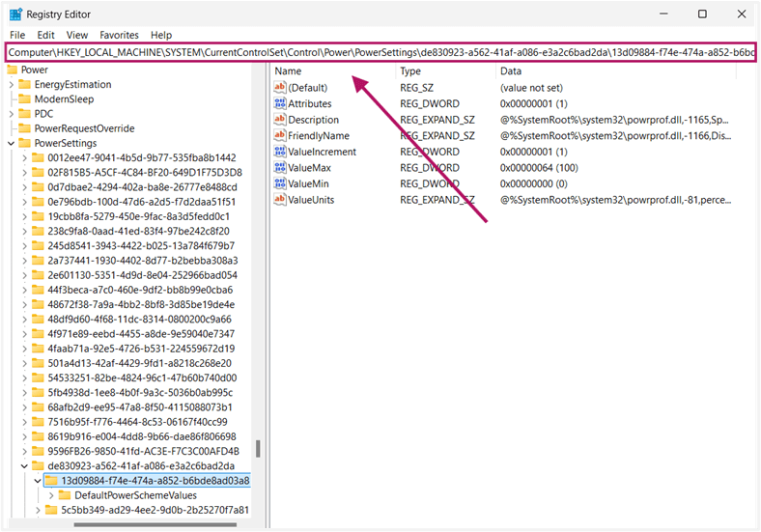The width and height of the screenshot is (761, 532).
Task: Select the 68afb2d9-ee95-47a8 key
Action: coord(140,407)
